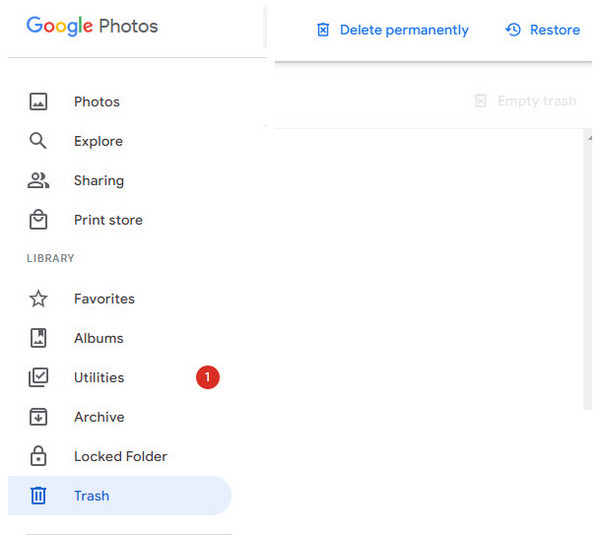Viewport: 600px width, 535px height.
Task: Click the red Utilities notification badge
Action: tap(207, 378)
